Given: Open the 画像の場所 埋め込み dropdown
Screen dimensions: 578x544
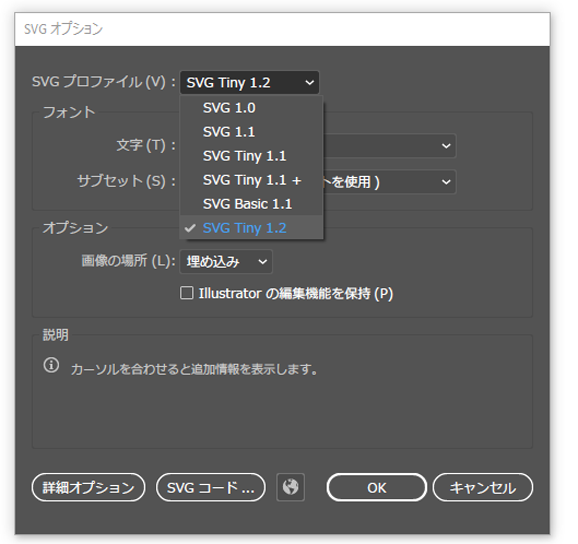Looking at the screenshot, I should point(226,262).
